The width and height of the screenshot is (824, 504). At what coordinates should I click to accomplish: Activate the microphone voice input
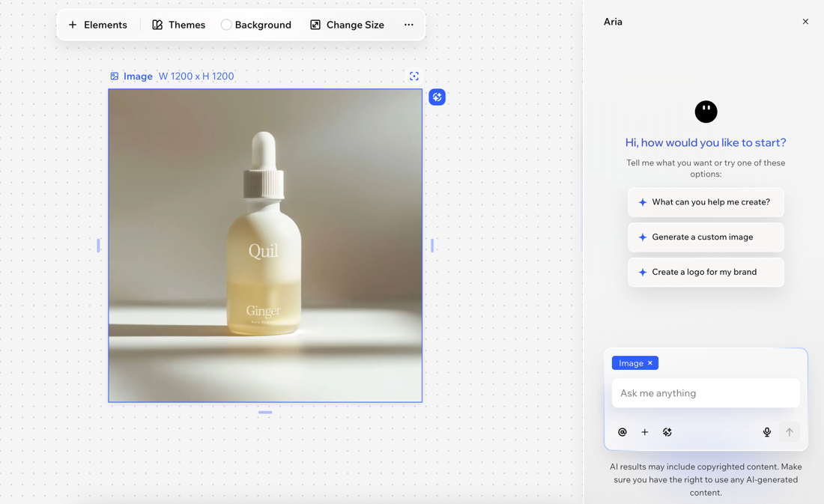[767, 432]
